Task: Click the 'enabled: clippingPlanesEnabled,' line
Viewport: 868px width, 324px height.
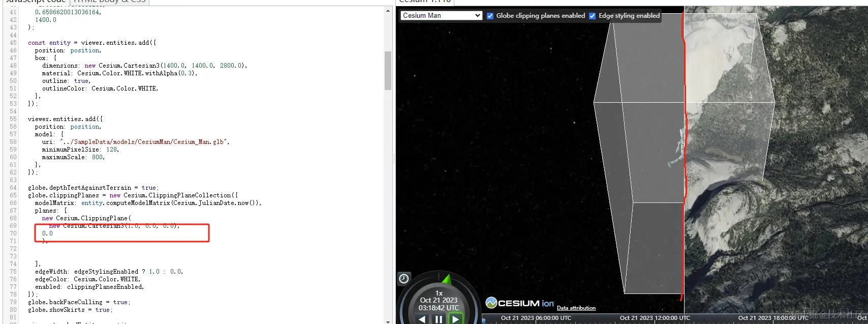Action: click(x=89, y=287)
